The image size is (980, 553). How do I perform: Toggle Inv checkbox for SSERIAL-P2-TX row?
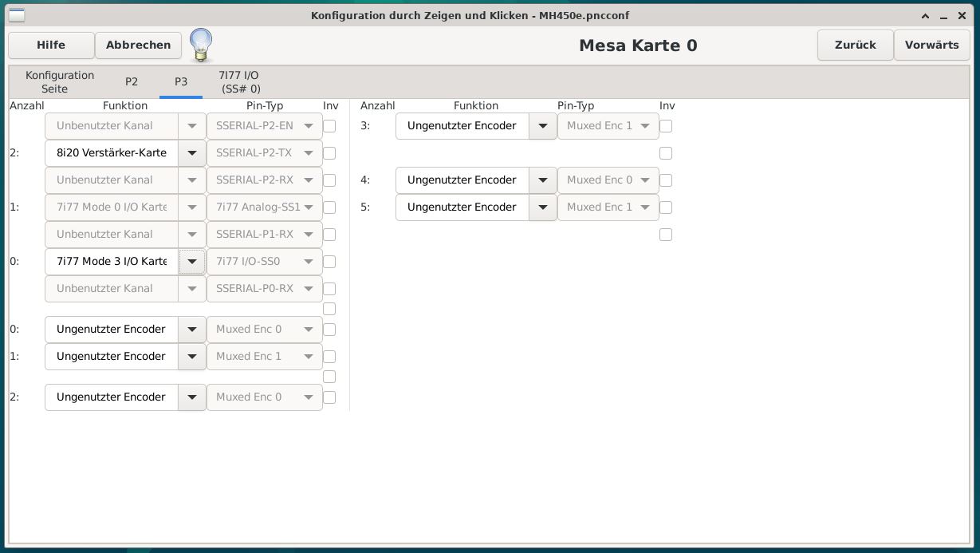pyautogui.click(x=329, y=153)
